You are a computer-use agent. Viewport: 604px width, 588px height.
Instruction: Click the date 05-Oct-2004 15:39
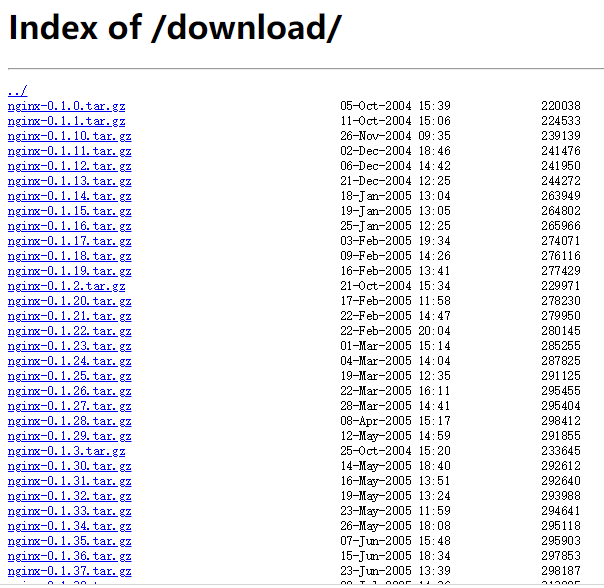395,106
